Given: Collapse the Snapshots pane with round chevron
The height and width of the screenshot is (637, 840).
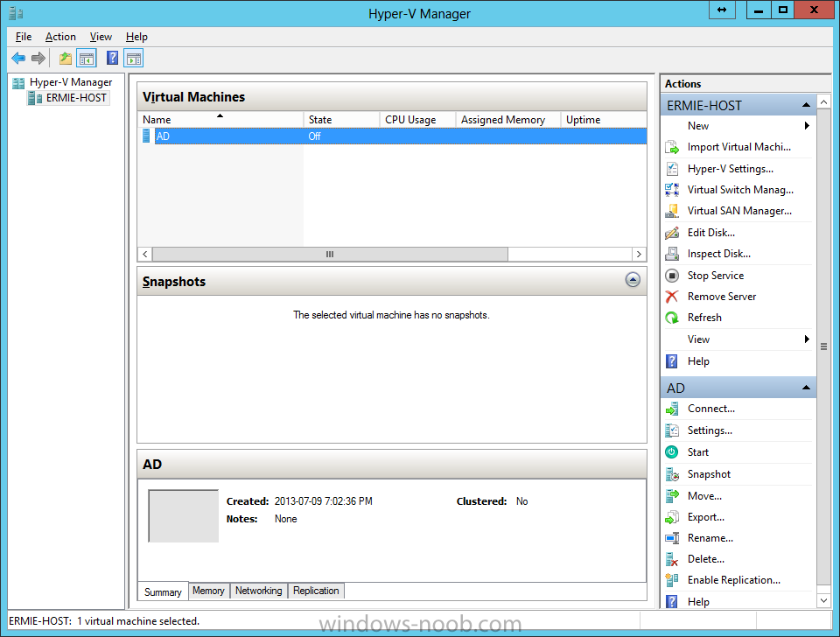Looking at the screenshot, I should click(x=633, y=280).
